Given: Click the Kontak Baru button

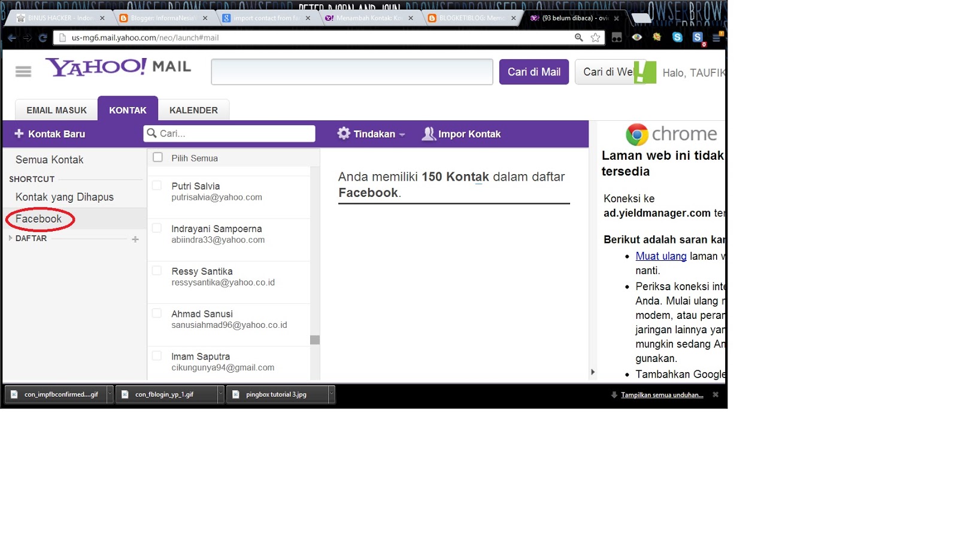Looking at the screenshot, I should 50,134.
